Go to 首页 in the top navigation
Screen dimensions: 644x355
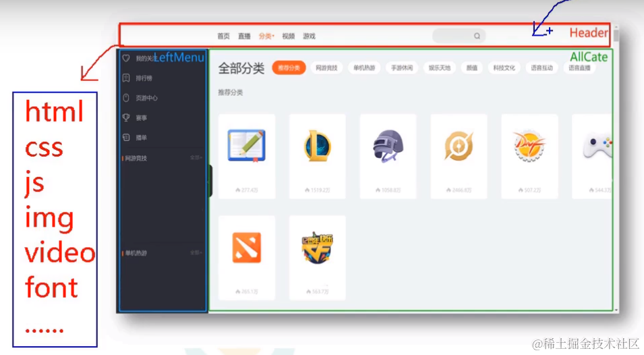(x=223, y=36)
